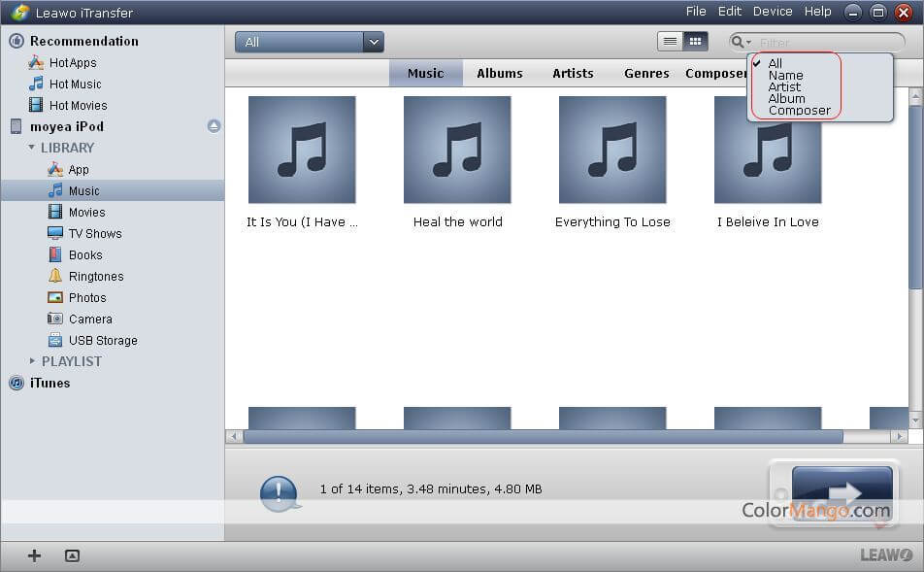Click the add playlist plus icon

click(x=34, y=555)
